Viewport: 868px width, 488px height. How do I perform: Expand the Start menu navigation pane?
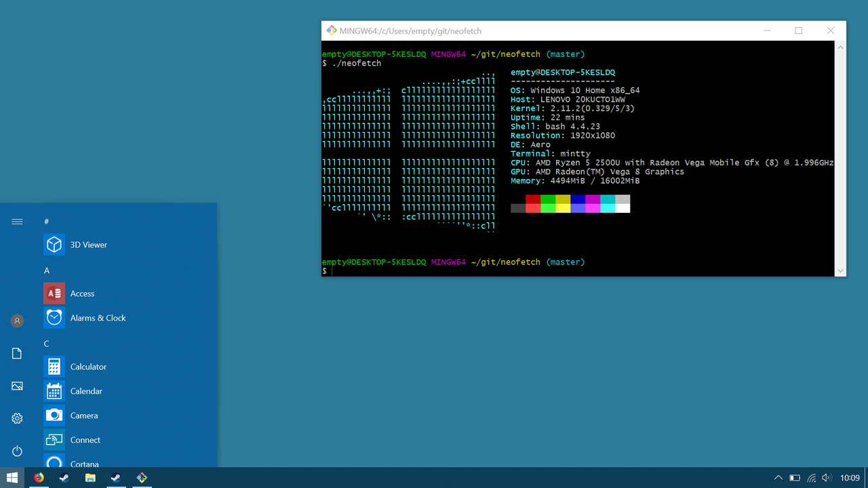[17, 221]
